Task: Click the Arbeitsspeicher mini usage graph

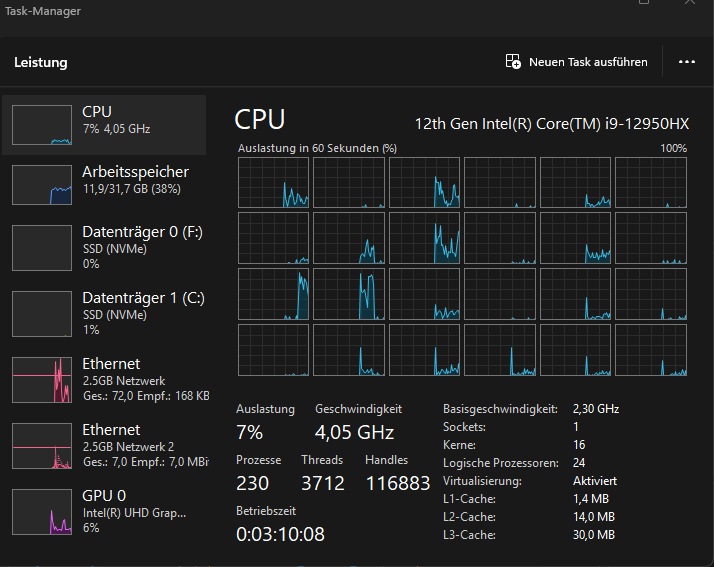Action: [42, 185]
